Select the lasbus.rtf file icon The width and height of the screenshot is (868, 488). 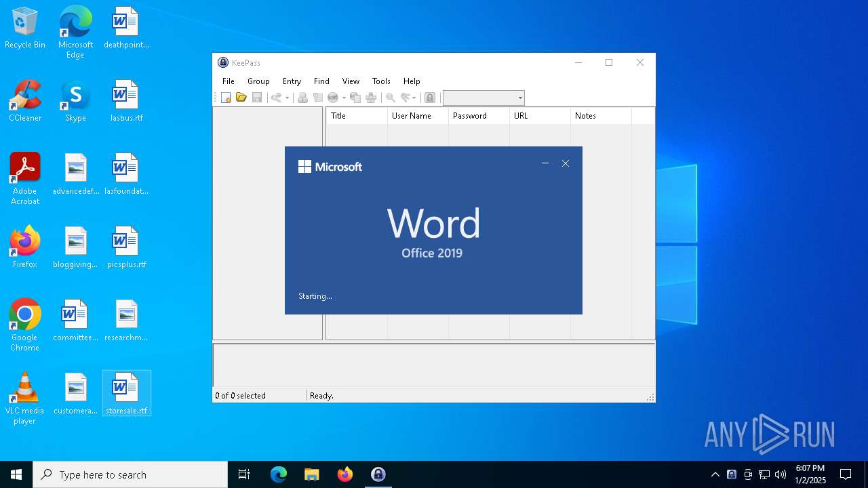[126, 101]
